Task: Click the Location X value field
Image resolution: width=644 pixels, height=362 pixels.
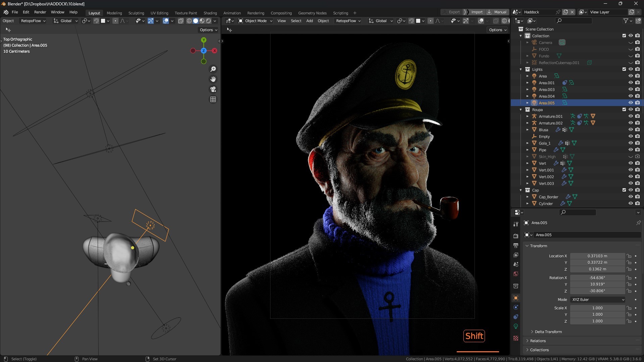Action: point(597,256)
